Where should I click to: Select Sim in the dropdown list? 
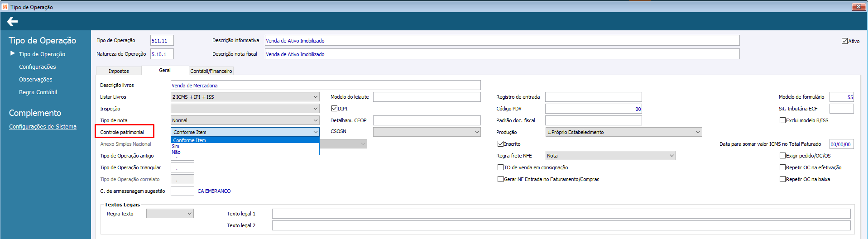(245, 146)
